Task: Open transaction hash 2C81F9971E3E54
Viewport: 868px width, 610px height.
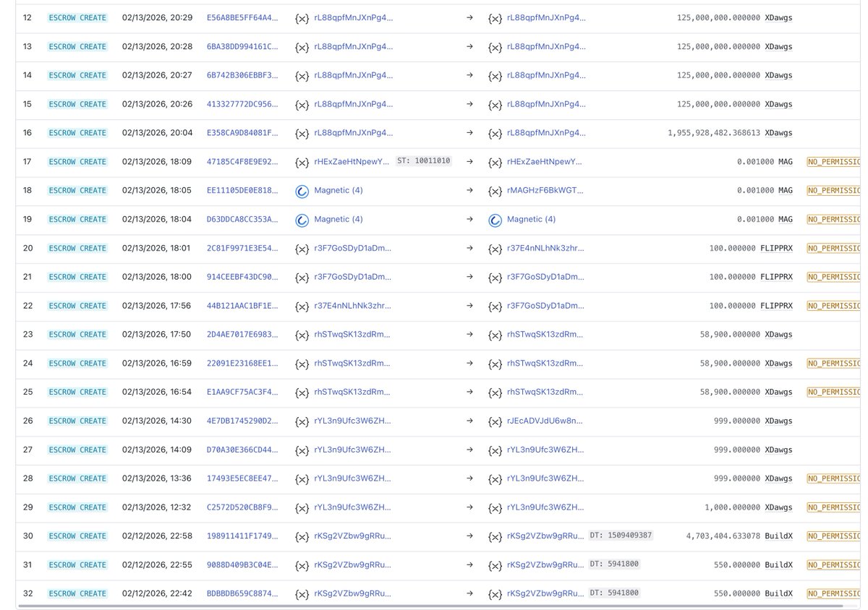Action: pos(242,248)
